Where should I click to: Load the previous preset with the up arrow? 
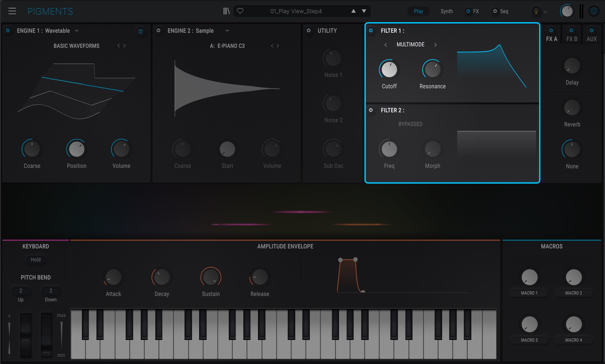click(x=353, y=11)
